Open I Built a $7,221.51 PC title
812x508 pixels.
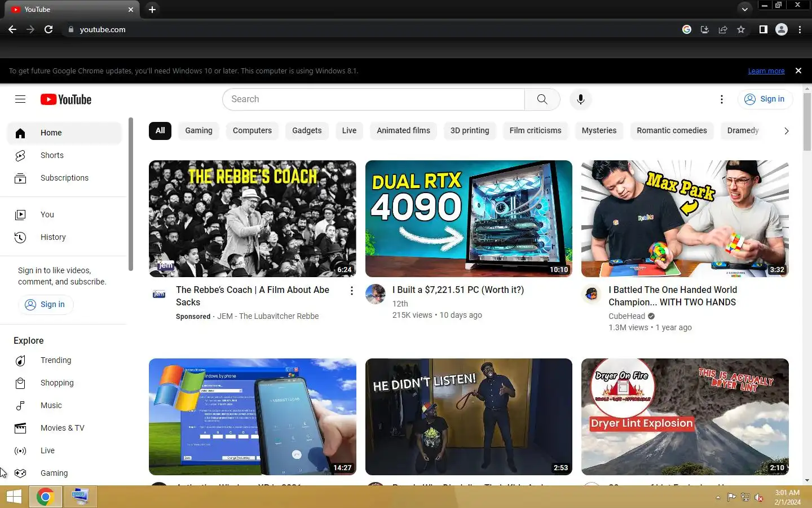point(458,290)
